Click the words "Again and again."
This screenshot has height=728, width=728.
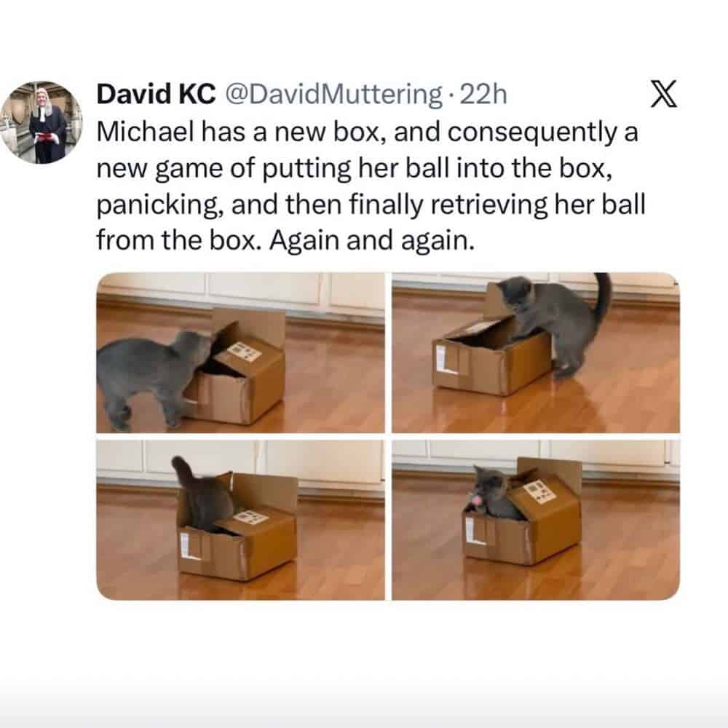pyautogui.click(x=372, y=241)
